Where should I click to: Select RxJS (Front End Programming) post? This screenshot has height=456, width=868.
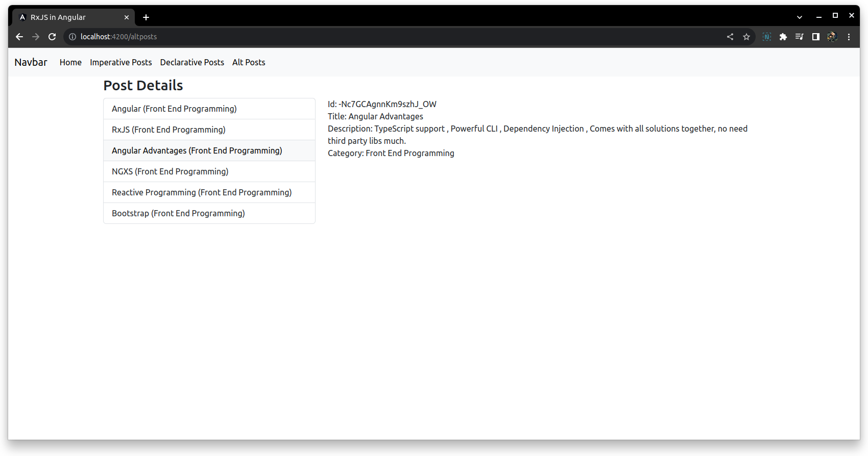tap(209, 130)
